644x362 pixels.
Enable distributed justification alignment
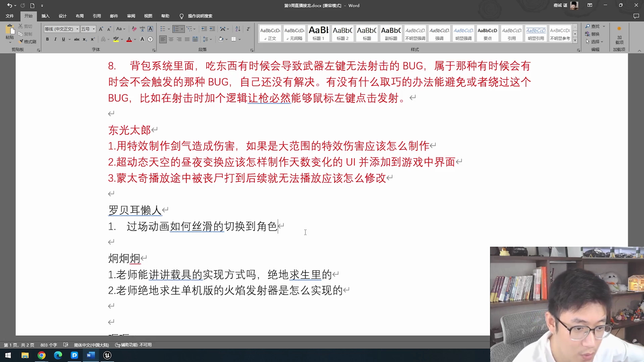click(195, 39)
